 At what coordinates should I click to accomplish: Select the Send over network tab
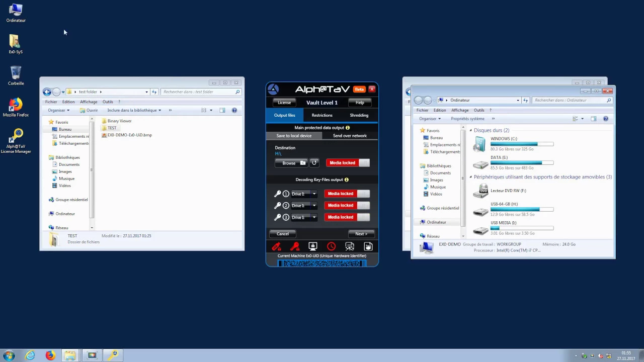pos(350,136)
